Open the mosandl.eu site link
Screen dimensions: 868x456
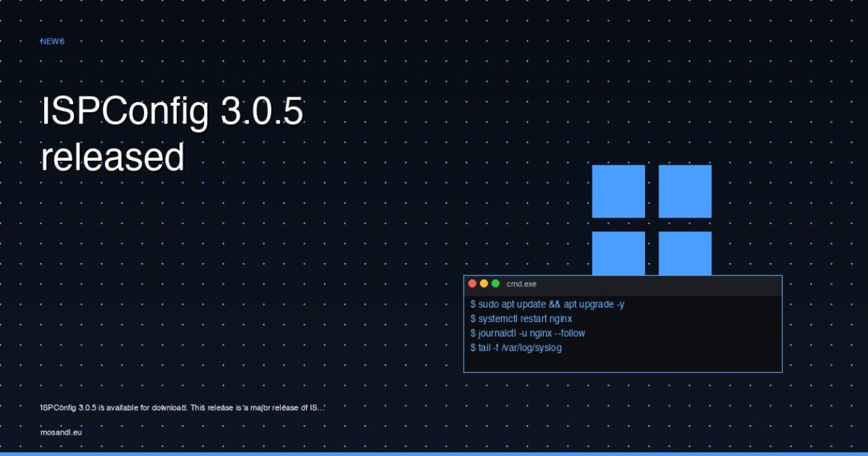pyautogui.click(x=61, y=432)
